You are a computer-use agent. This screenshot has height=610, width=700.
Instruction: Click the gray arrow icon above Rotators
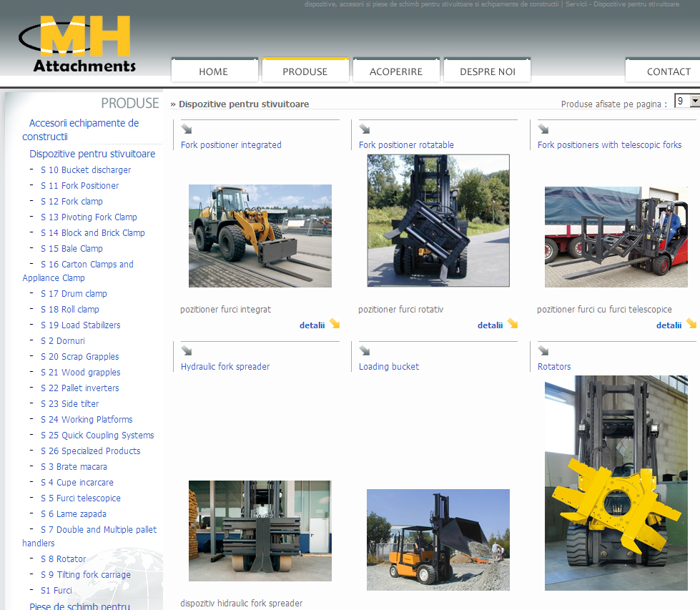point(543,351)
